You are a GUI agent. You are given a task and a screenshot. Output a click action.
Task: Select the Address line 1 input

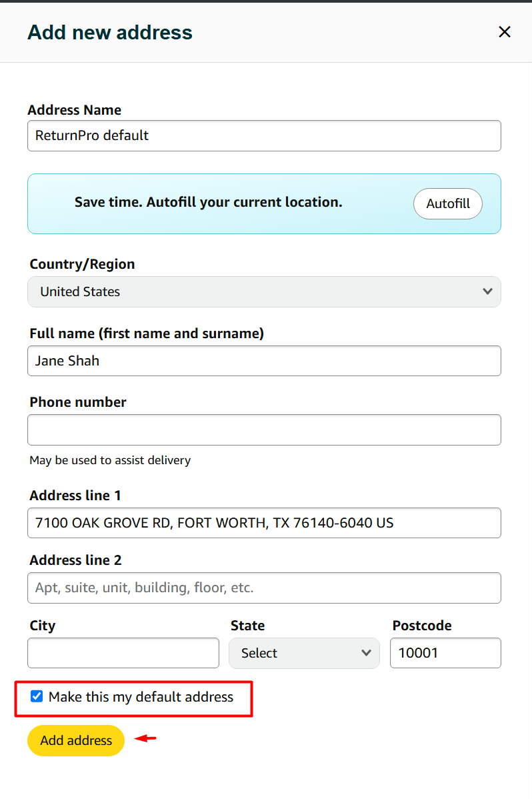pos(263,523)
